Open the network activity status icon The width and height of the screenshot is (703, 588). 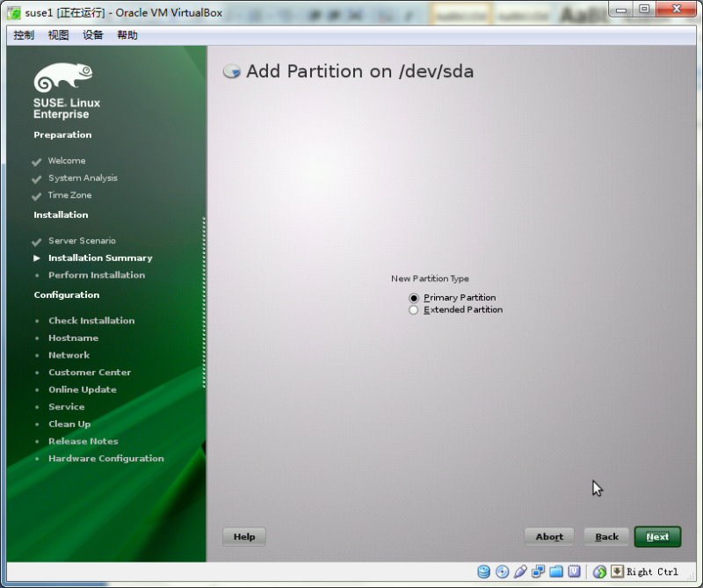click(539, 571)
